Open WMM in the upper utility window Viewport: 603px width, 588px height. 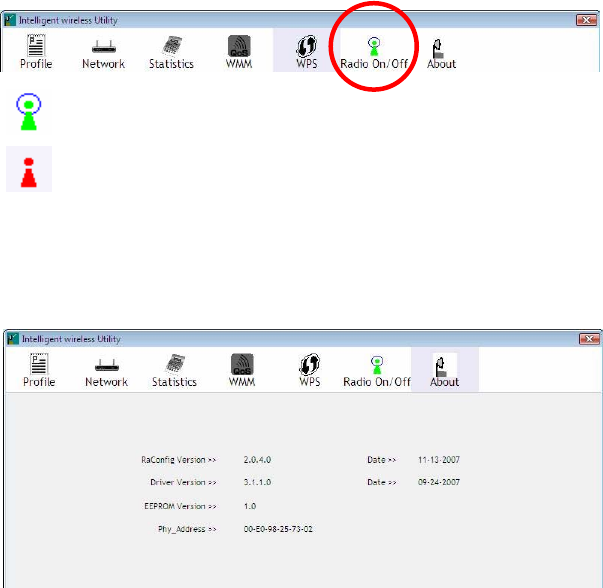point(239,52)
